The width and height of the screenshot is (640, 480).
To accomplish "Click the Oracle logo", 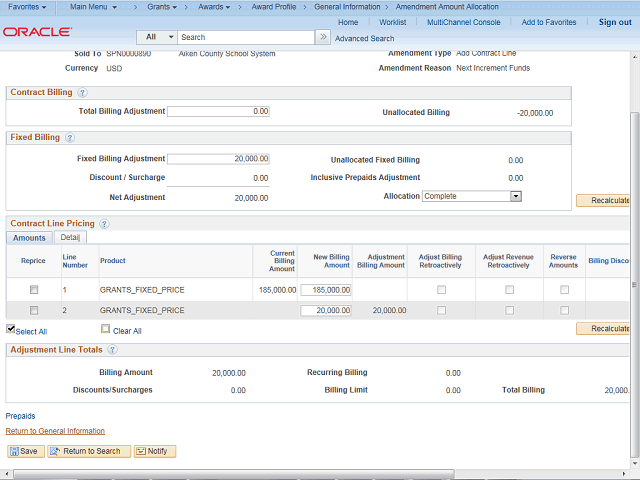I will point(36,32).
